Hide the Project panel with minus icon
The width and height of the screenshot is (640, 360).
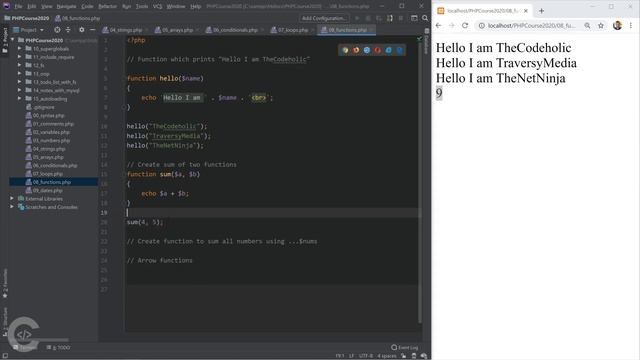coord(93,30)
